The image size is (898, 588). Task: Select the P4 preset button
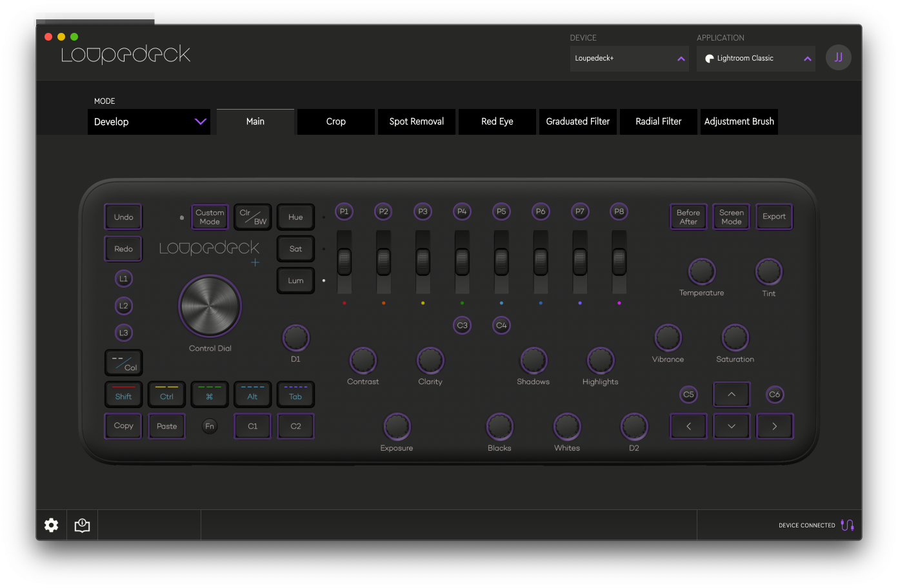(462, 211)
